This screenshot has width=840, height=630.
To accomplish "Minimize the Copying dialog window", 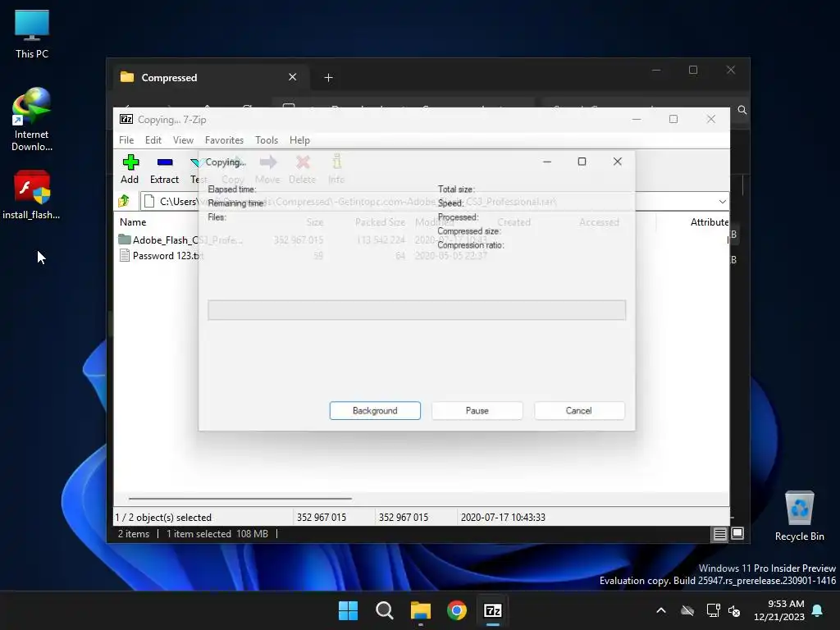I will [x=547, y=162].
